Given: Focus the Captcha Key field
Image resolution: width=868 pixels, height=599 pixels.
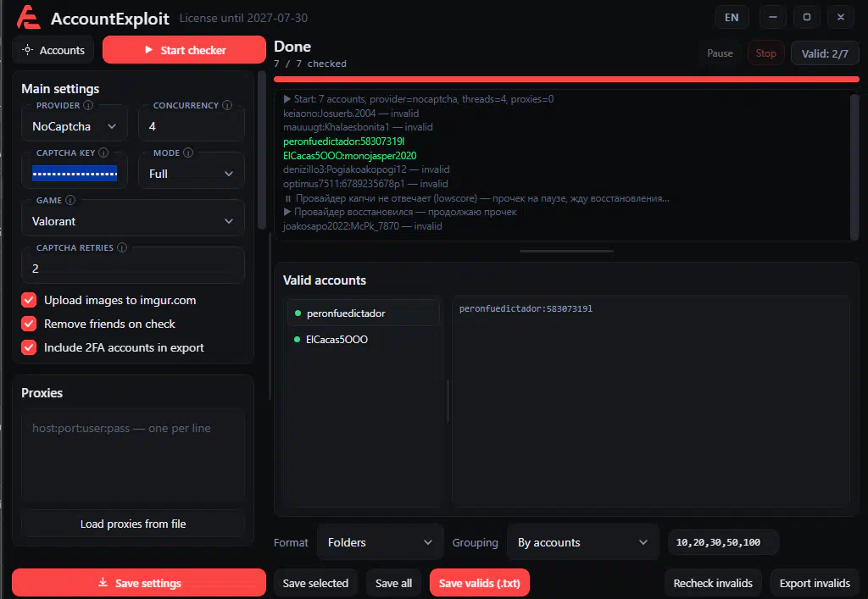Looking at the screenshot, I should point(75,174).
